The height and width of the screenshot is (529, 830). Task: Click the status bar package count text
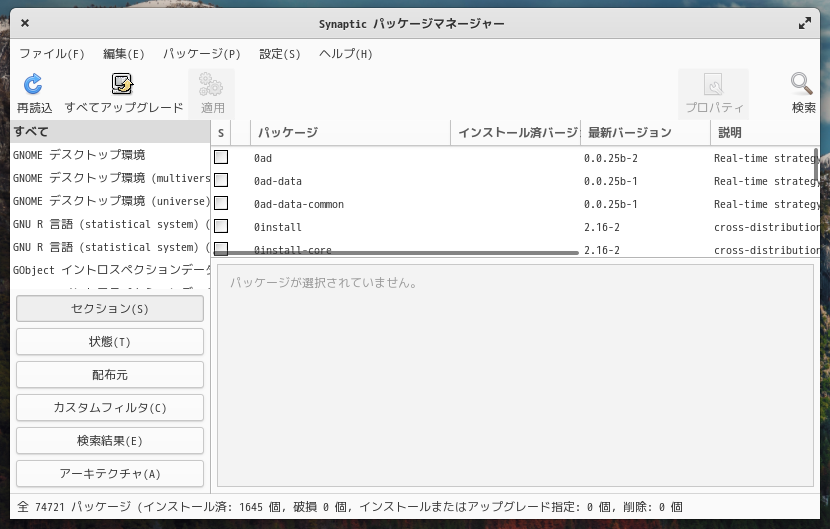point(349,507)
